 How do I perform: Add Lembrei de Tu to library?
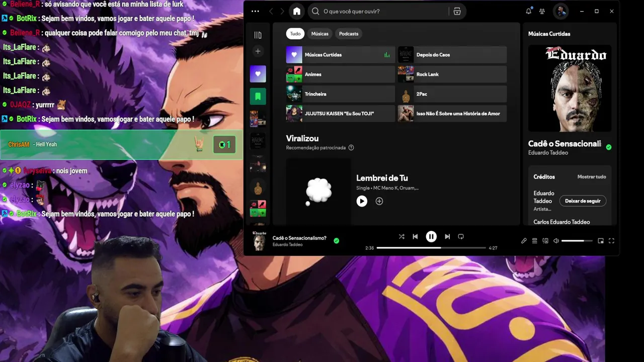(x=379, y=201)
